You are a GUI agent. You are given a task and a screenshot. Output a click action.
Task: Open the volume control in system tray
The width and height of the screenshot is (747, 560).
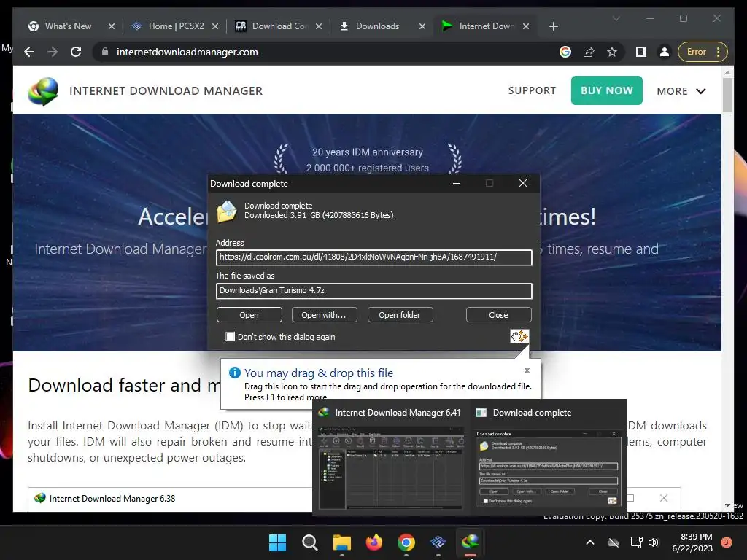[x=654, y=542]
